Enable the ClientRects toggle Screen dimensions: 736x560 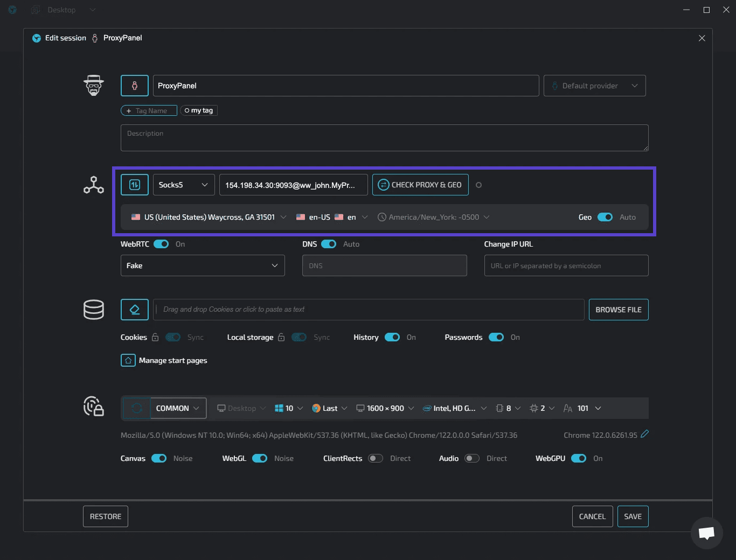376,458
